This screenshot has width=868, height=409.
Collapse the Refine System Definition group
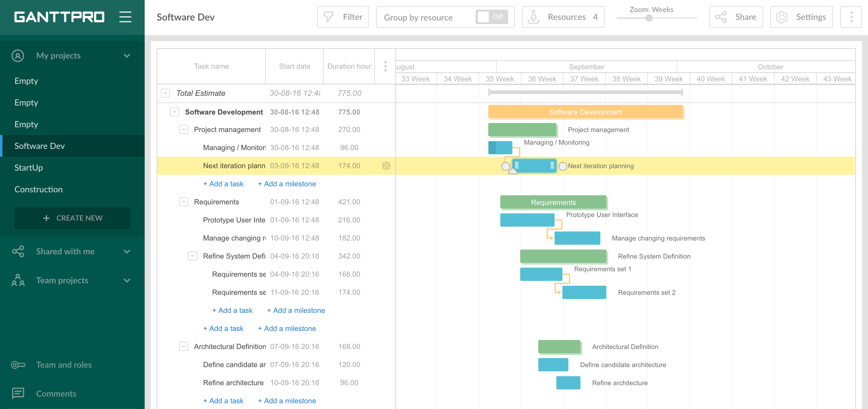(193, 256)
